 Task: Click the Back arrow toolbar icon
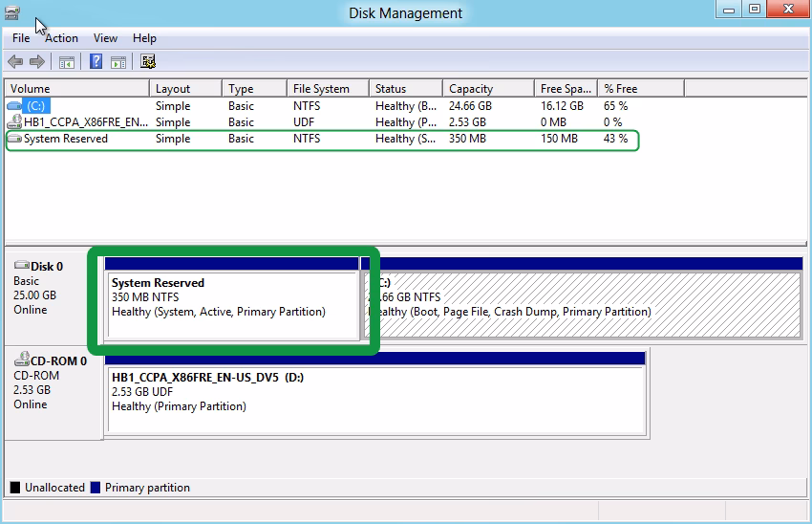pyautogui.click(x=15, y=62)
